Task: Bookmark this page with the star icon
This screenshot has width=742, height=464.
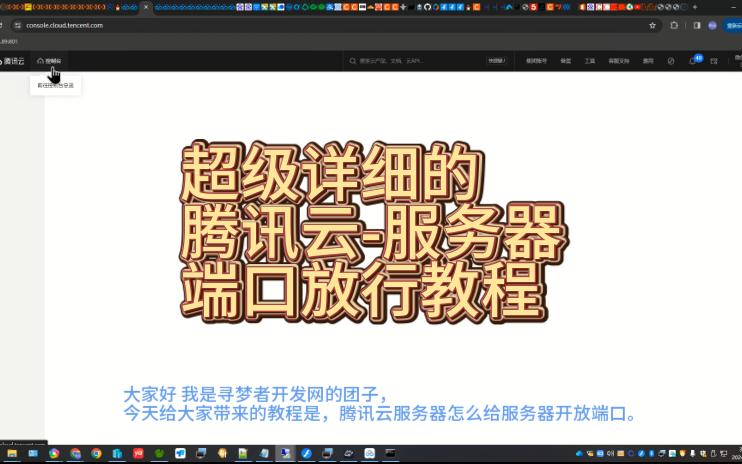Action: coord(652,26)
